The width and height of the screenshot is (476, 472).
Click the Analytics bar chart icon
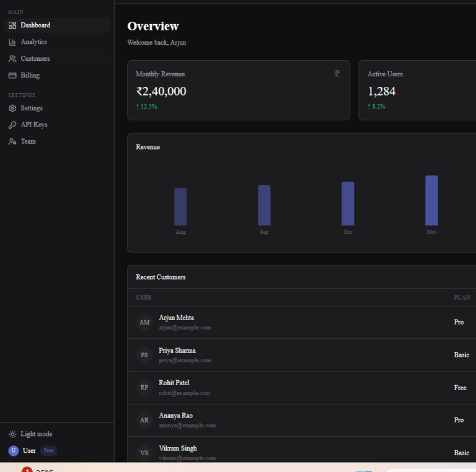click(12, 42)
